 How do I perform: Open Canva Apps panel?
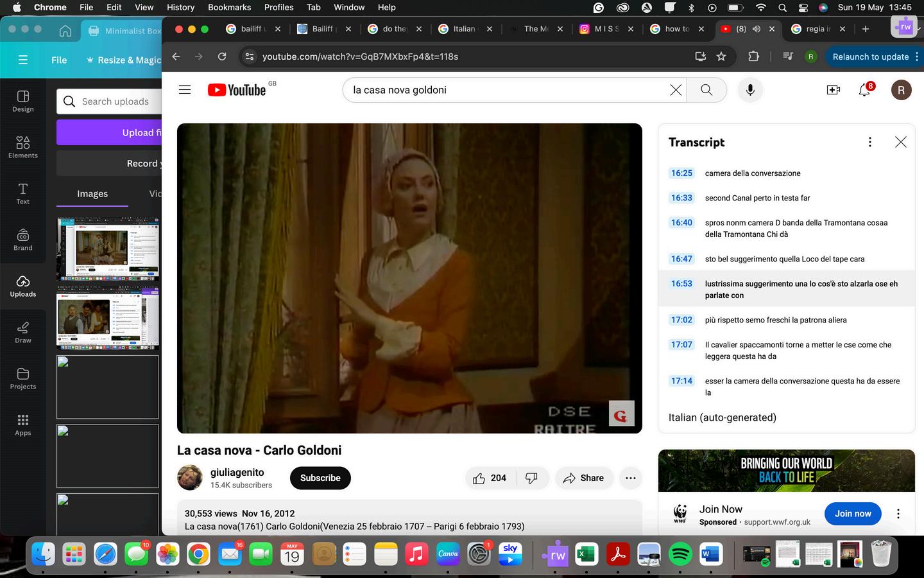pos(23,425)
